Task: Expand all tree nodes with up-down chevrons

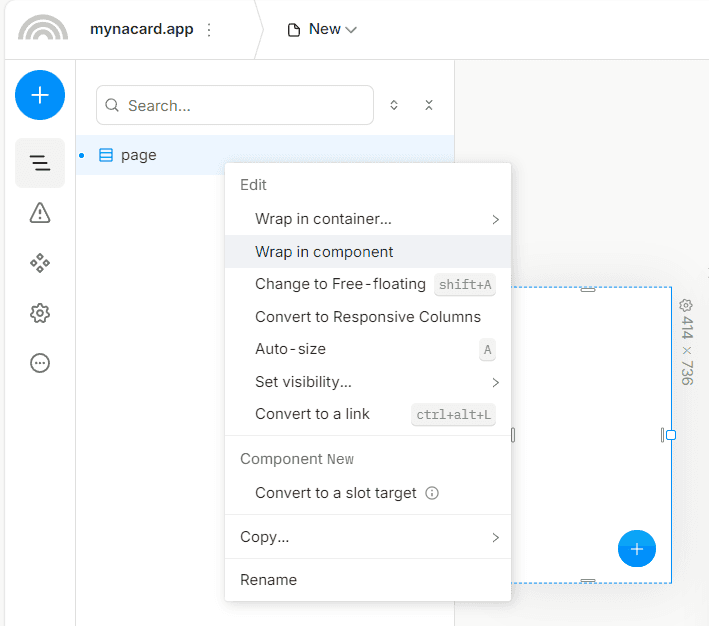Action: (394, 105)
